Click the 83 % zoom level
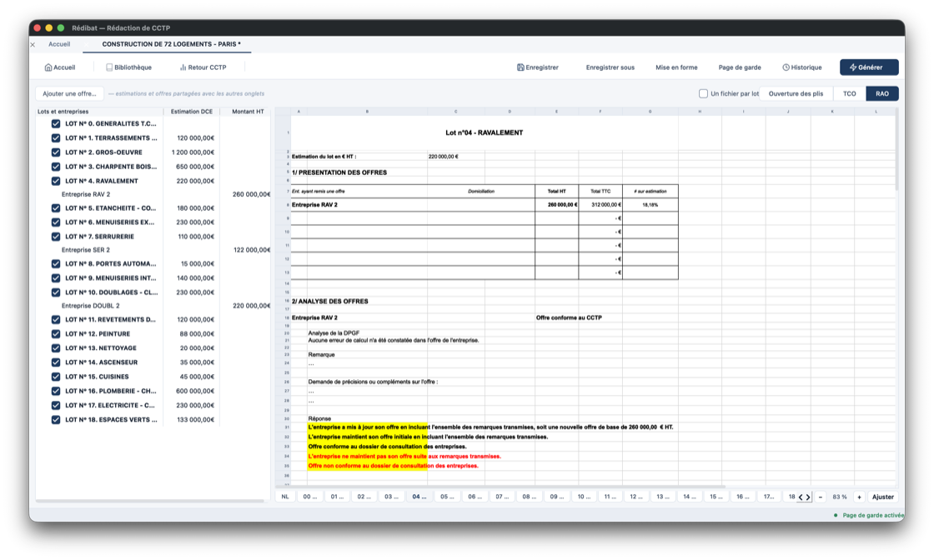The image size is (934, 560). click(839, 497)
